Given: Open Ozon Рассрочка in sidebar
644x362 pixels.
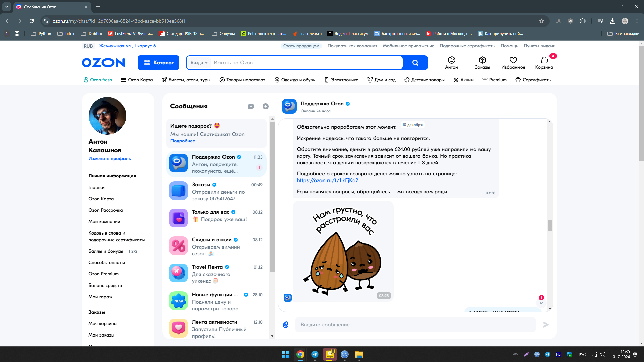Looking at the screenshot, I should point(106,210).
